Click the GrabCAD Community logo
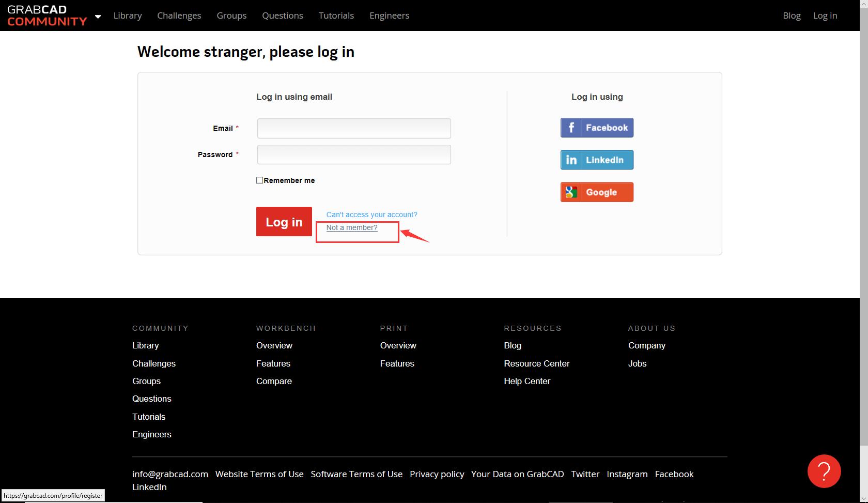The image size is (868, 503). click(x=47, y=16)
